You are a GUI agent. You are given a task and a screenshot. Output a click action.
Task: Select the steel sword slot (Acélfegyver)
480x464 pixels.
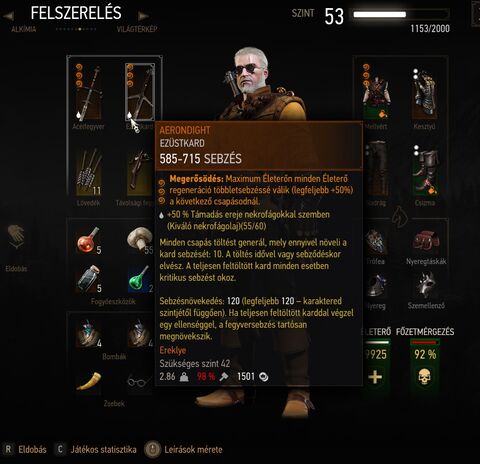[x=89, y=92]
